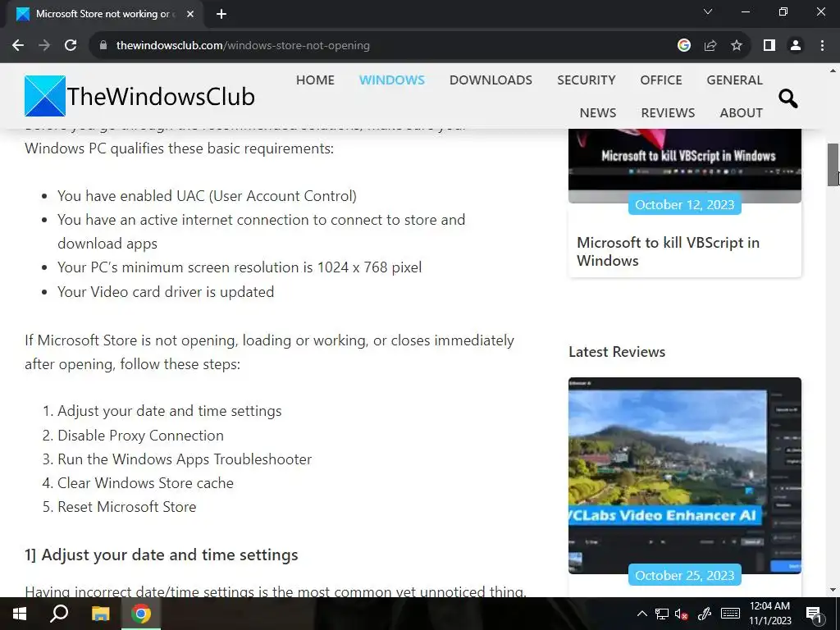Click the scrollbar up arrow
The width and height of the screenshot is (840, 630).
[x=833, y=71]
